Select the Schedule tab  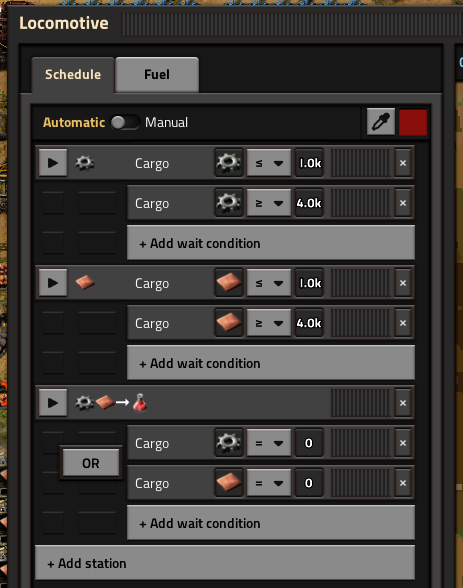73,74
